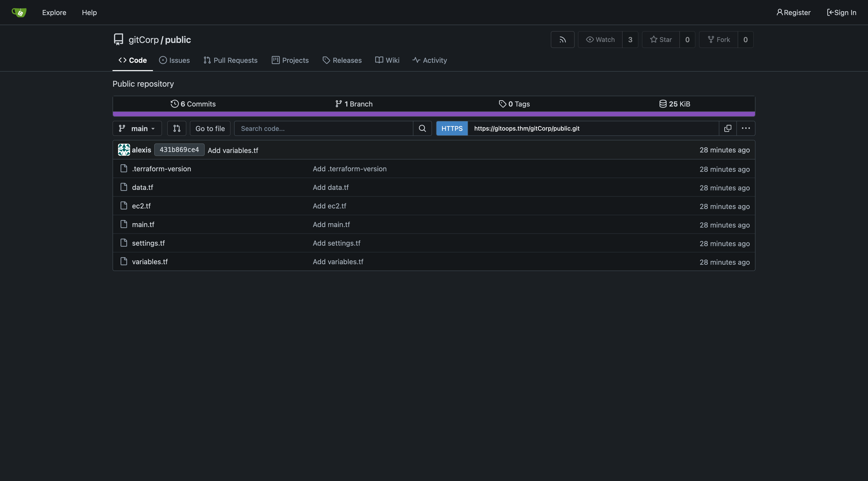This screenshot has height=481, width=868.
Task: Open the data.tf file
Action: tap(143, 187)
